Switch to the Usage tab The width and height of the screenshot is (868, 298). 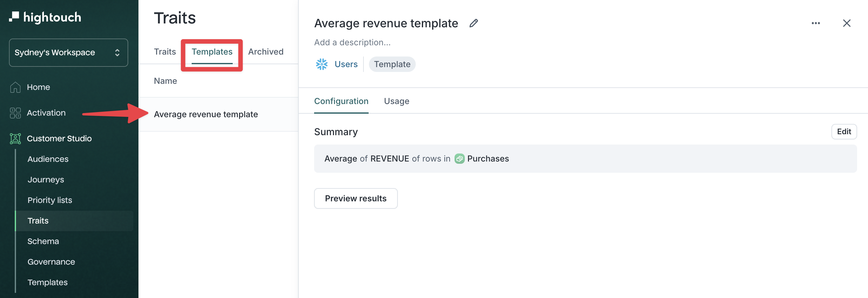[x=396, y=101]
